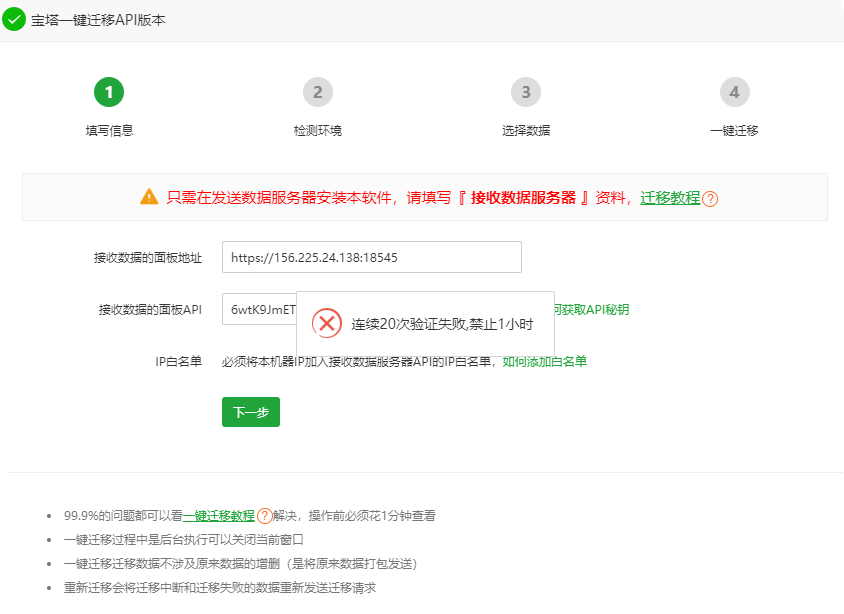This screenshot has width=844, height=614.
Task: Click the error message 连续20次验证失败,禁止1小时
Action: [442, 324]
